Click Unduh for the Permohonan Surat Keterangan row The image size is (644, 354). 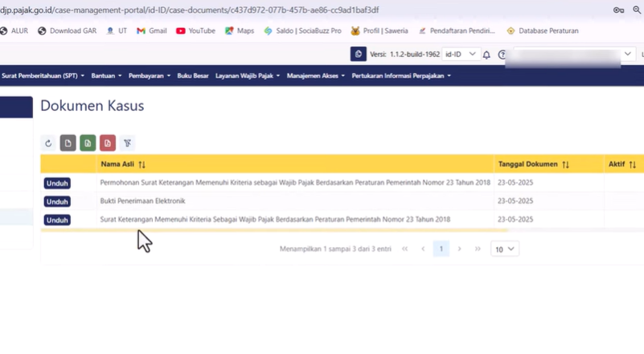57,183
